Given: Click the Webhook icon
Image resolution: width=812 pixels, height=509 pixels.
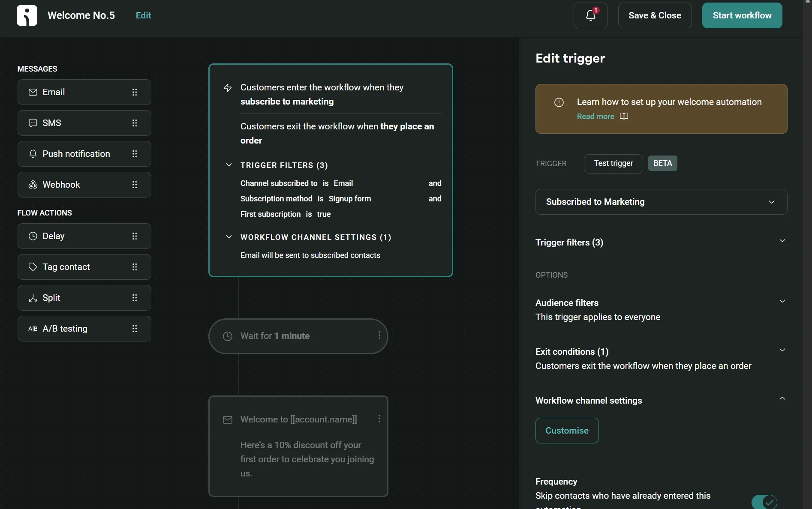Looking at the screenshot, I should (33, 185).
